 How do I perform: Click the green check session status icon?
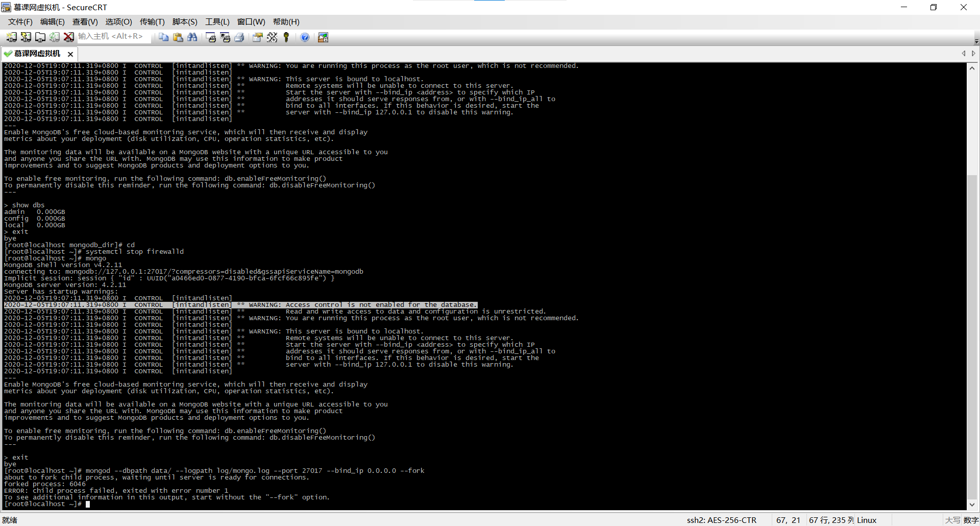(x=8, y=54)
